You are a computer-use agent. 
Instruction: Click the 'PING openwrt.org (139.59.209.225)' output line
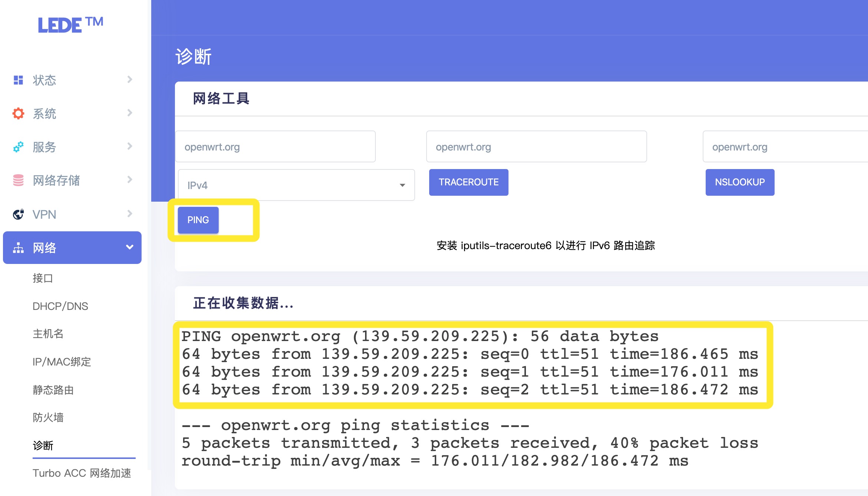coord(420,336)
